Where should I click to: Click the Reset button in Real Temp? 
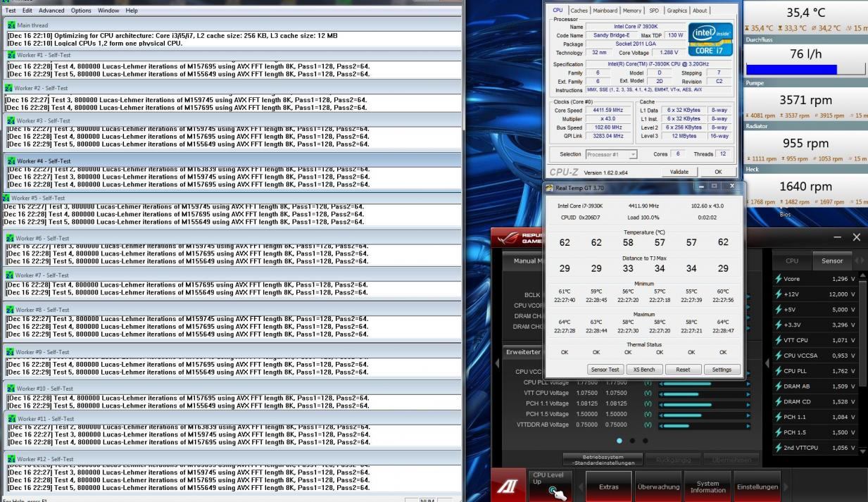[x=683, y=370]
